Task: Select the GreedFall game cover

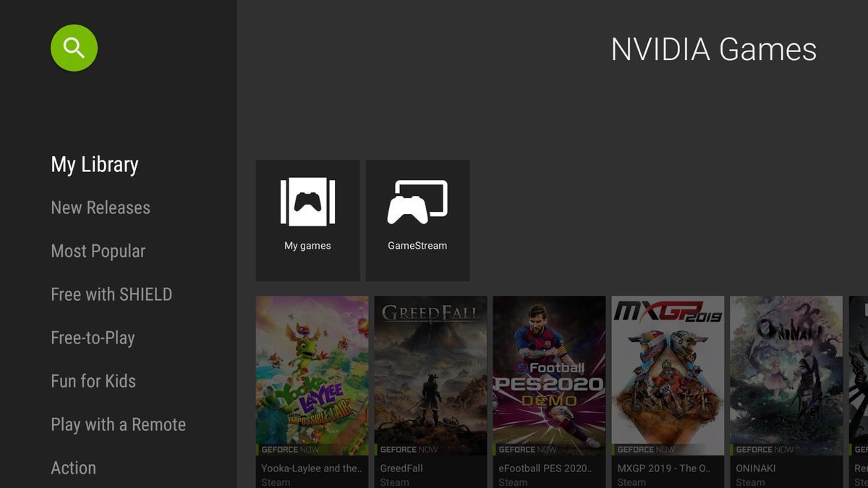Action: click(430, 375)
